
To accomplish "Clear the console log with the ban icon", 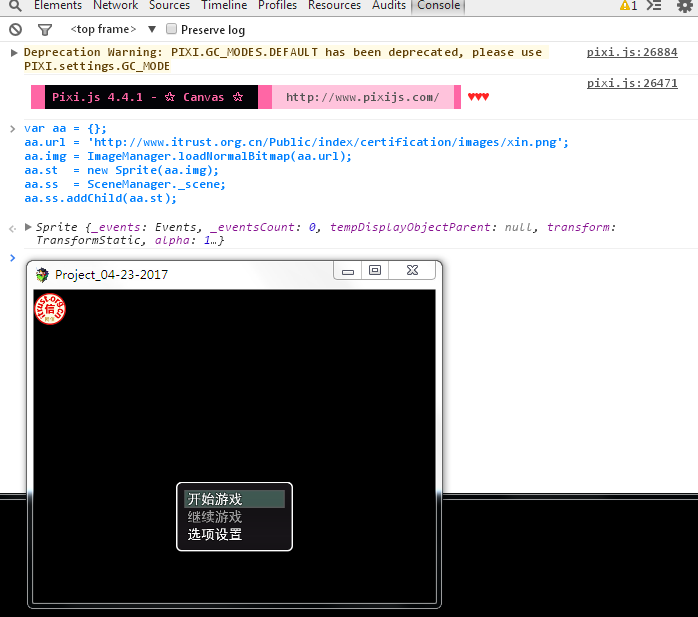I will point(16,30).
